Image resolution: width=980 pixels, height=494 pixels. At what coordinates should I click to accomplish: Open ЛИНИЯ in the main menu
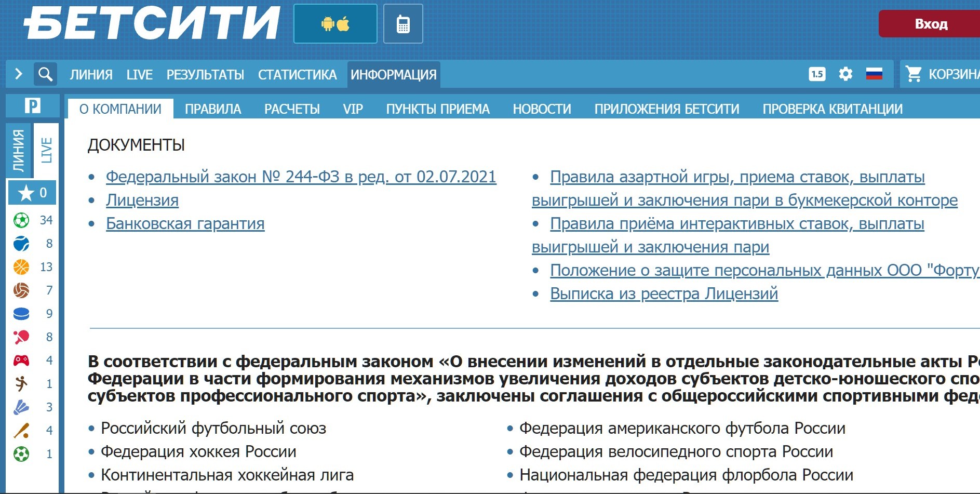(x=91, y=75)
